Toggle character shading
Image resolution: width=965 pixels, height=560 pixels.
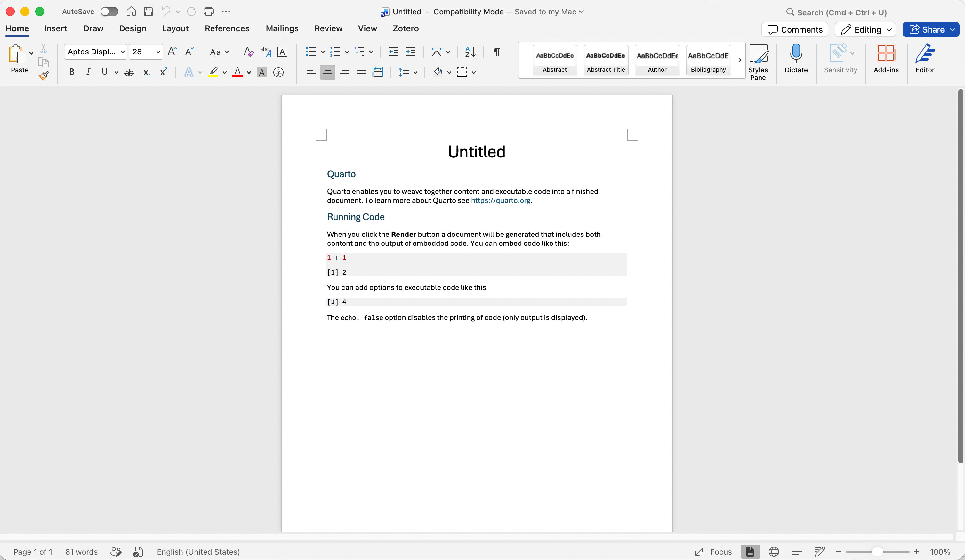pos(262,72)
